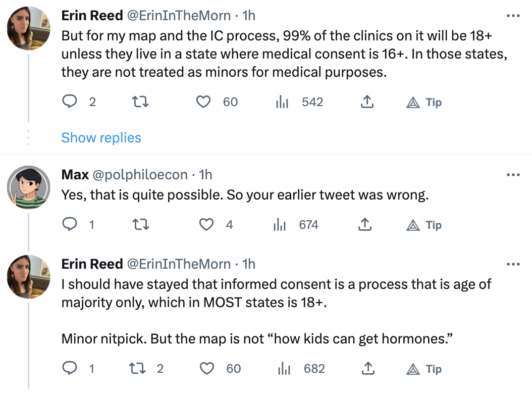Like Erin's tweet about informed consent
Screen dimensions: 532x396
tap(206, 369)
